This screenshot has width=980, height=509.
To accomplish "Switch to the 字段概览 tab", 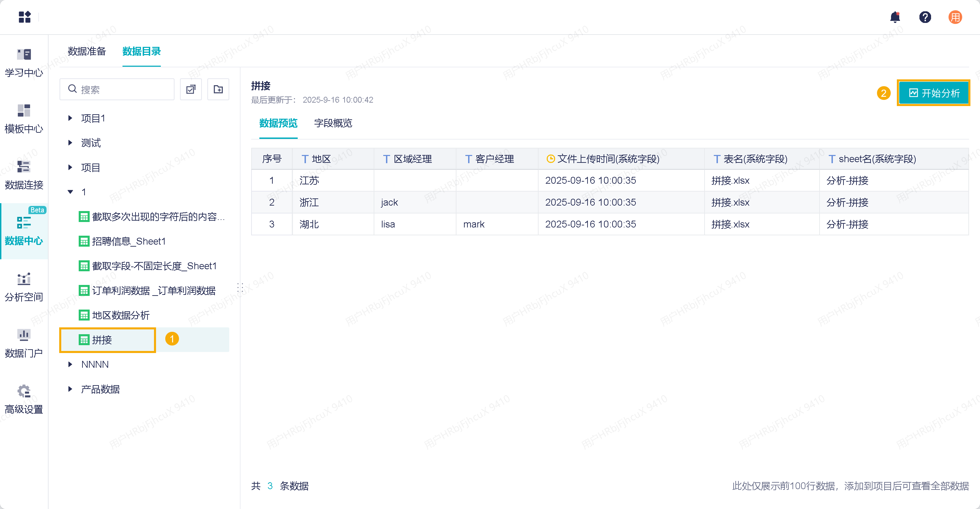I will 333,123.
